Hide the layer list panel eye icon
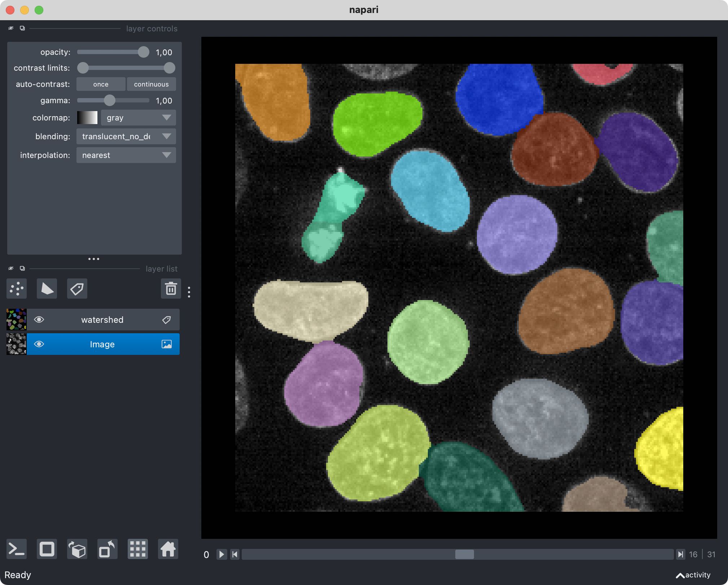This screenshot has height=585, width=728. [x=11, y=268]
